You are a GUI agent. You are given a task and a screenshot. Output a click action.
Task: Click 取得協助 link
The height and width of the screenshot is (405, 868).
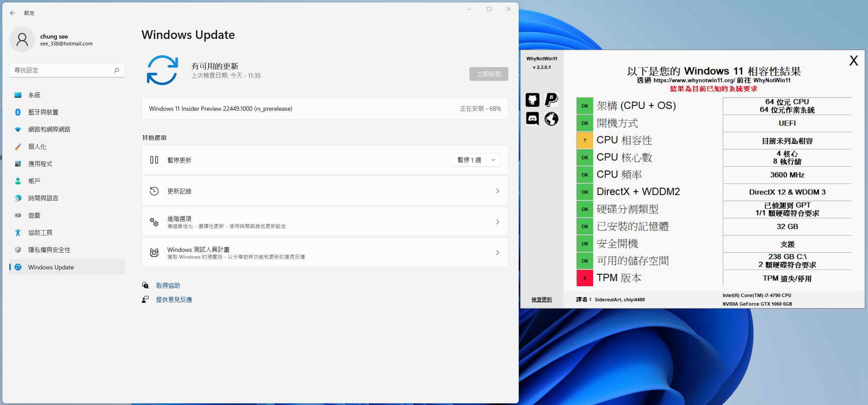click(x=168, y=286)
